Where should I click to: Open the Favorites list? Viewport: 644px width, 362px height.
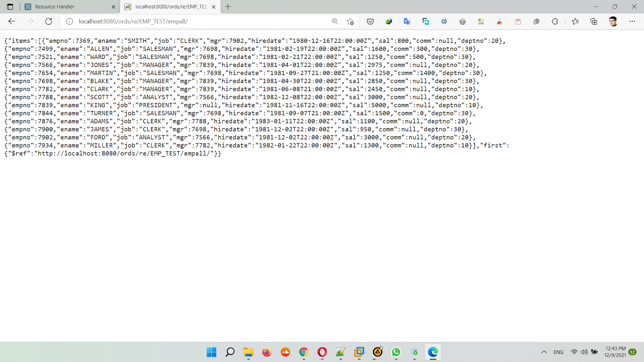coord(575,22)
